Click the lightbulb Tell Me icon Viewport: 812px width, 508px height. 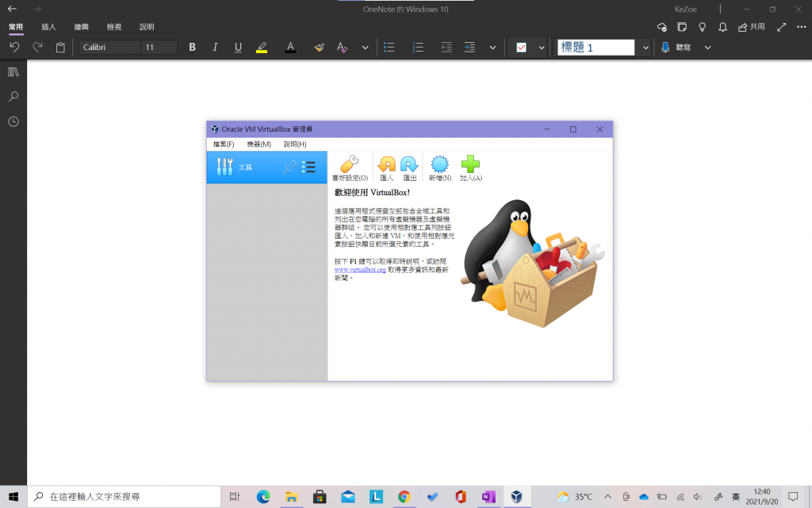pyautogui.click(x=703, y=27)
